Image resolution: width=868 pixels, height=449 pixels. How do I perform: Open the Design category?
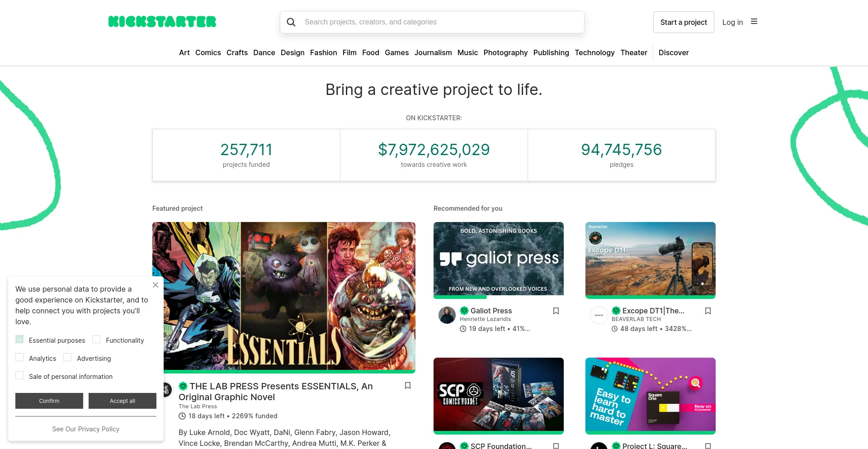(x=292, y=52)
